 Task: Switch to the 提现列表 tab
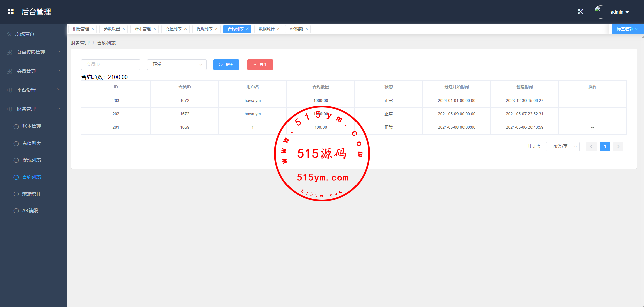pos(204,29)
